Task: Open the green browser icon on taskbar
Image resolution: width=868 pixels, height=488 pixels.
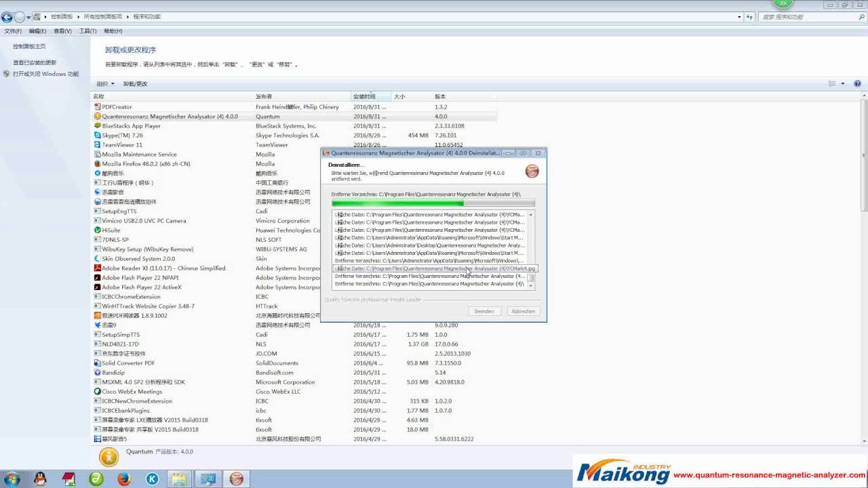Action: (96, 479)
